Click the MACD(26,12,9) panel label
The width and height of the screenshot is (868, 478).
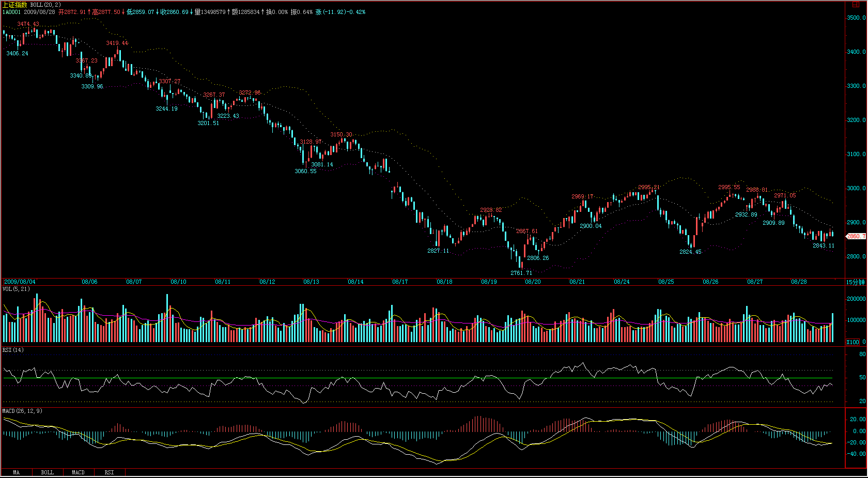(x=22, y=411)
